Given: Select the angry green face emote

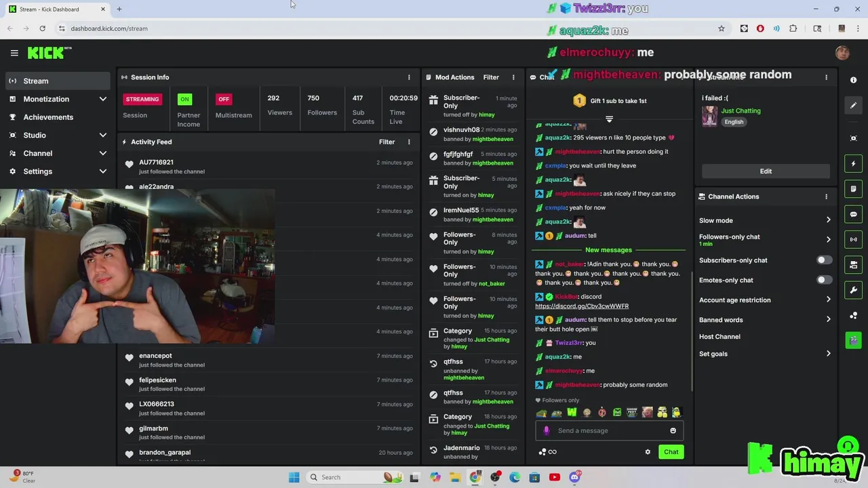Looking at the screenshot, I should [x=617, y=412].
